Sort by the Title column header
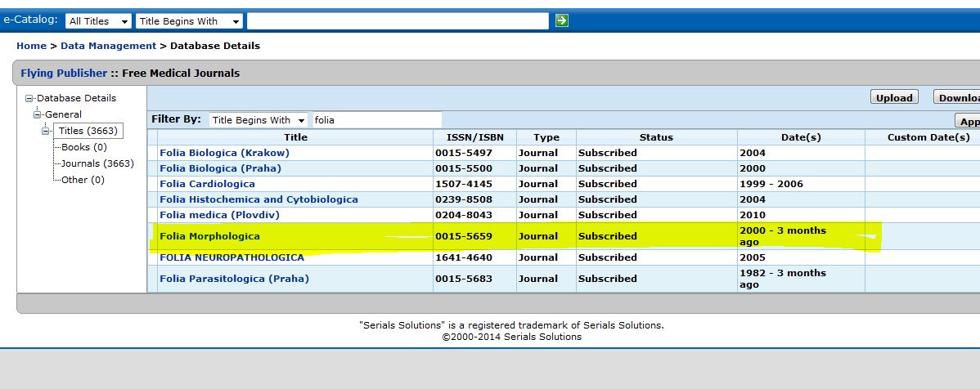This screenshot has width=980, height=389. [x=295, y=137]
